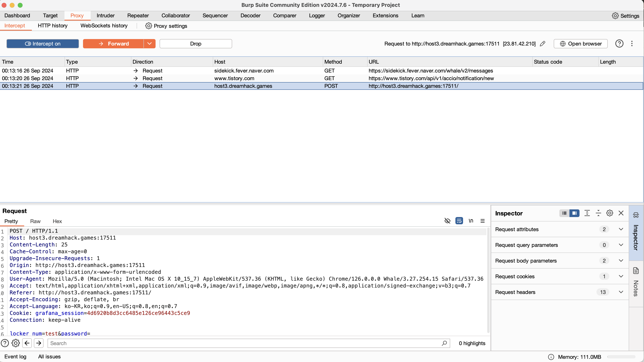Screen dimensions: 644x362
Task: Sort table by Status code column
Action: pos(565,62)
